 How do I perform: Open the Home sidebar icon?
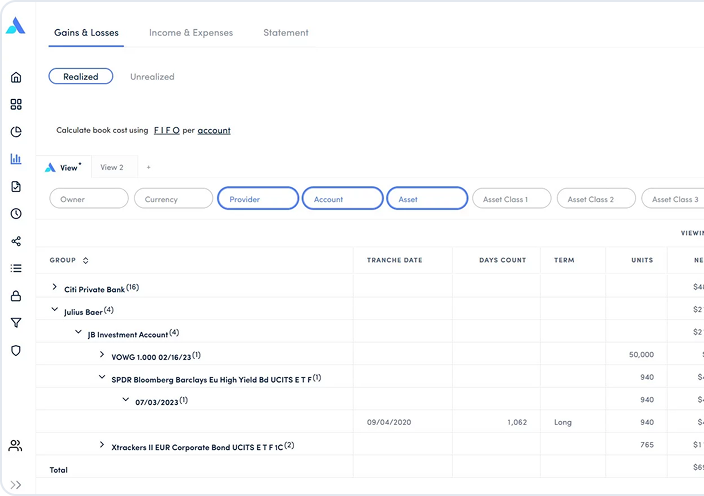[16, 77]
